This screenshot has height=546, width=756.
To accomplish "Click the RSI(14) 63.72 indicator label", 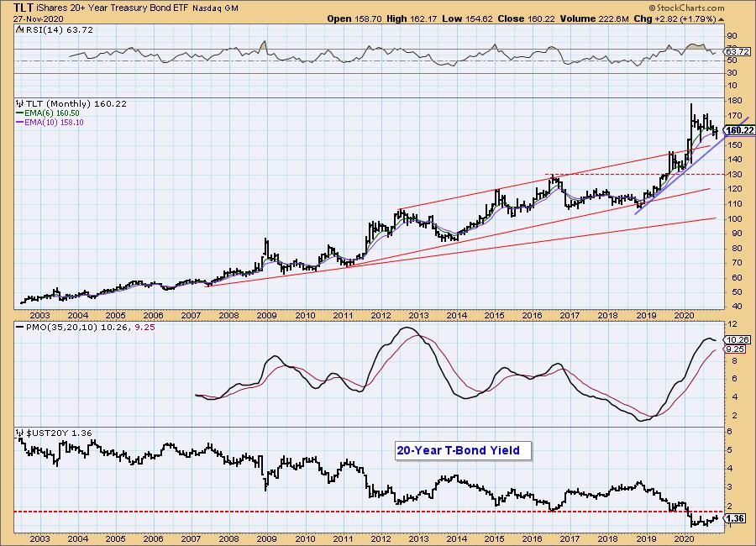I will (x=58, y=29).
